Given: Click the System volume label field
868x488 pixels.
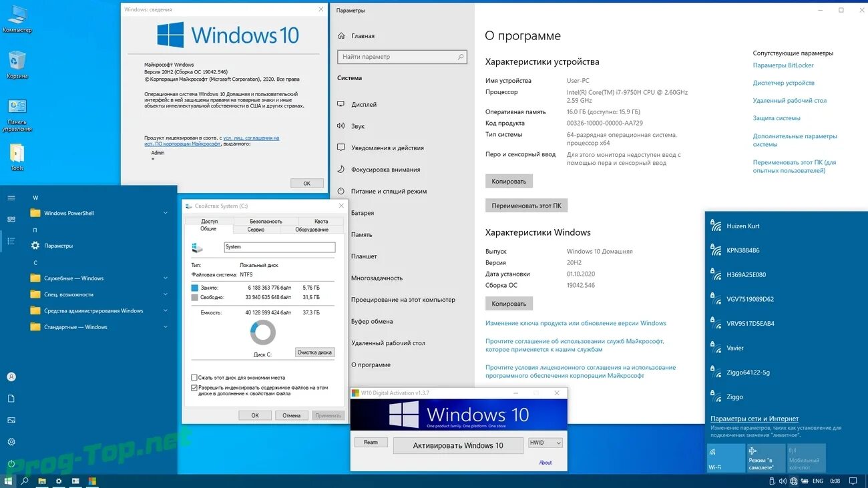Looking at the screenshot, I should pyautogui.click(x=280, y=247).
